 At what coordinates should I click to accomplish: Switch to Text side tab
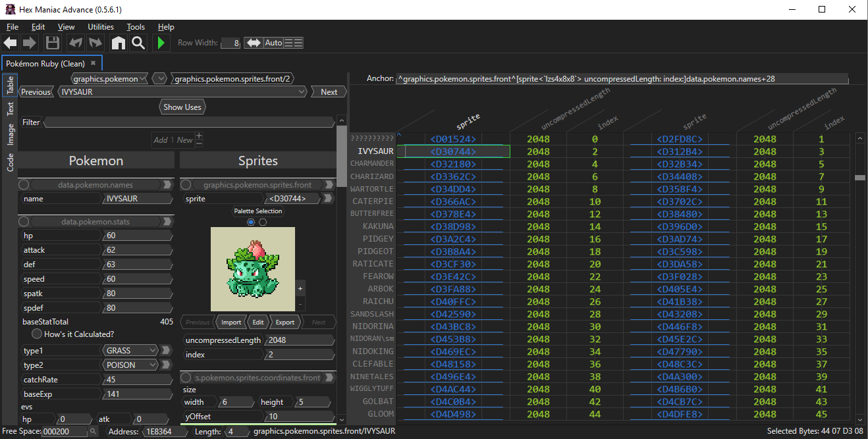tap(10, 109)
